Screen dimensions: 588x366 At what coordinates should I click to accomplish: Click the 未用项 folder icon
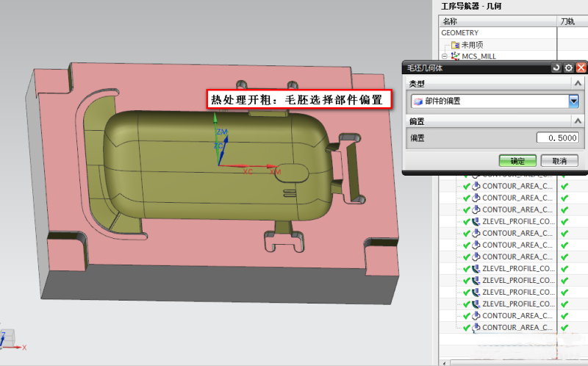[x=455, y=45]
